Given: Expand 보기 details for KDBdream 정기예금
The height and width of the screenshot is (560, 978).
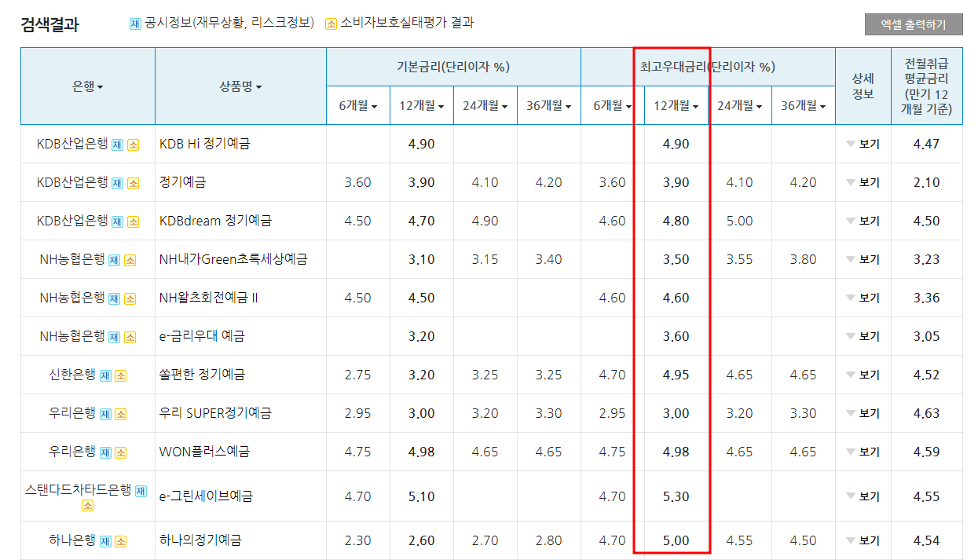Looking at the screenshot, I should pos(863,221).
